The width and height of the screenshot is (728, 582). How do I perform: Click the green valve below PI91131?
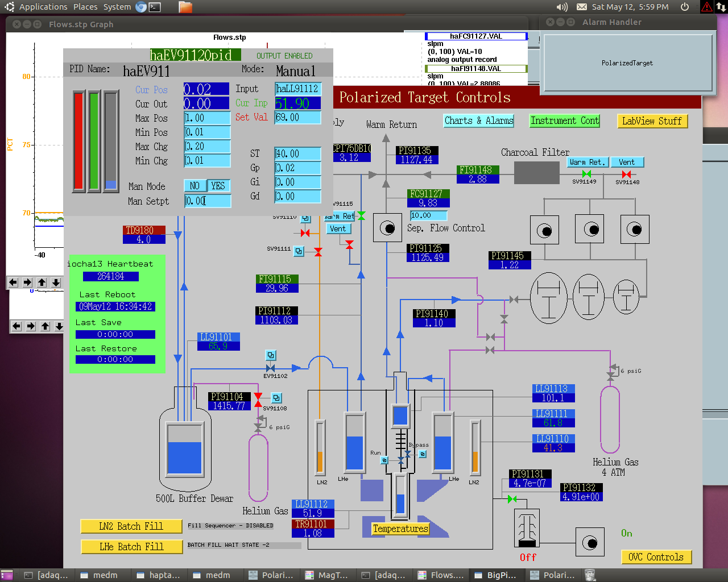[512, 499]
